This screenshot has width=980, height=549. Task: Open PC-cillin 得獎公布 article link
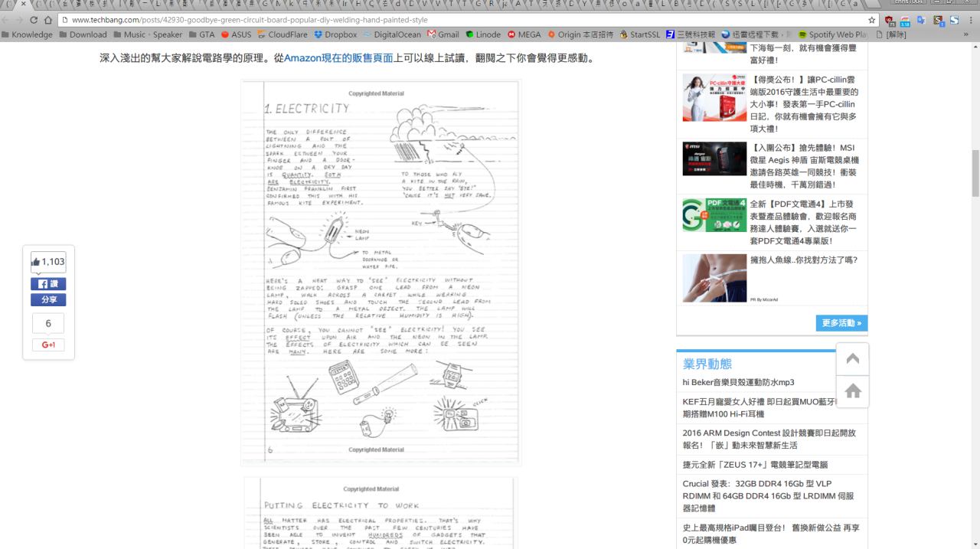click(x=804, y=104)
